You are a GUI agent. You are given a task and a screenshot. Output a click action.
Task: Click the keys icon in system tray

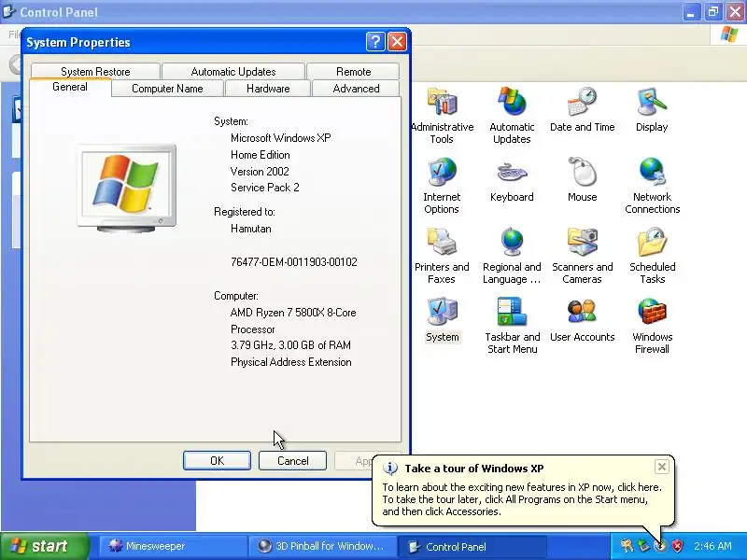pyautogui.click(x=627, y=546)
